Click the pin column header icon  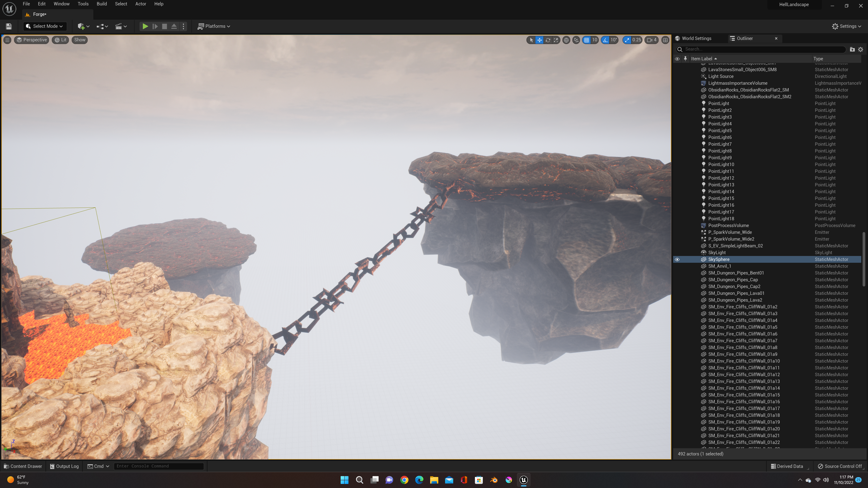coord(685,59)
